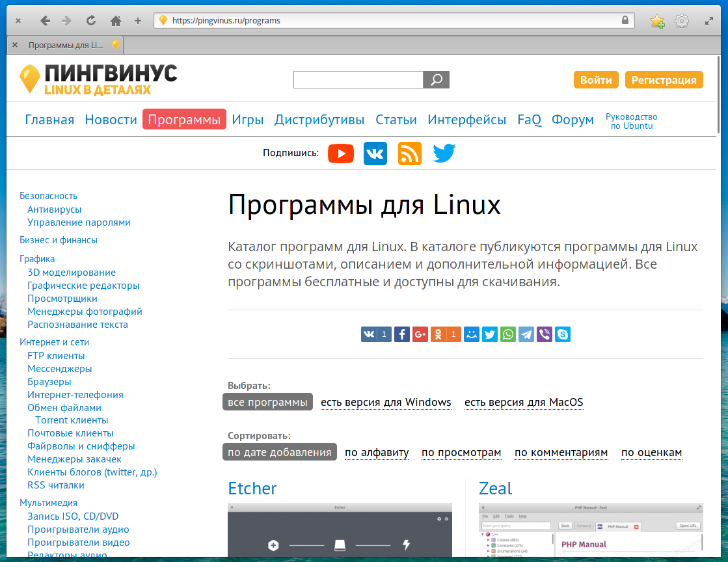Share the page via WhatsApp icon
This screenshot has width=728, height=562.
click(x=508, y=334)
